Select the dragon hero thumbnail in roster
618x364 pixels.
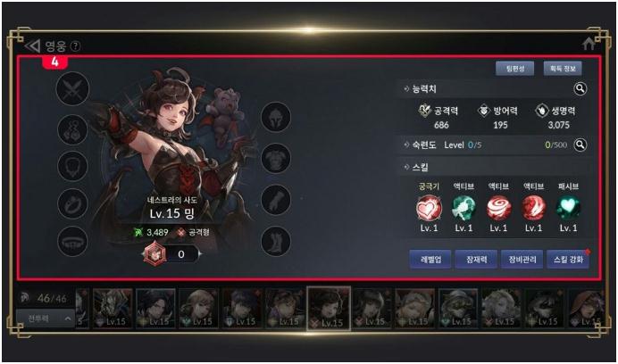point(113,308)
